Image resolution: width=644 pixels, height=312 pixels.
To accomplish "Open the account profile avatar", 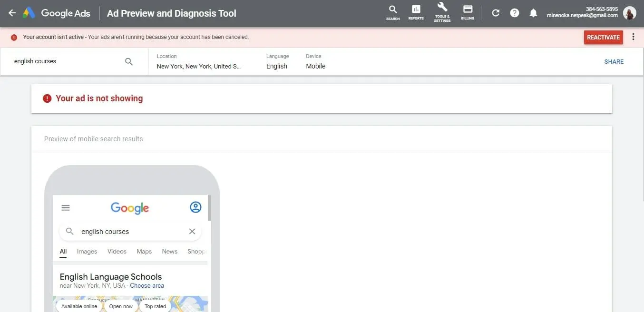I will point(630,13).
